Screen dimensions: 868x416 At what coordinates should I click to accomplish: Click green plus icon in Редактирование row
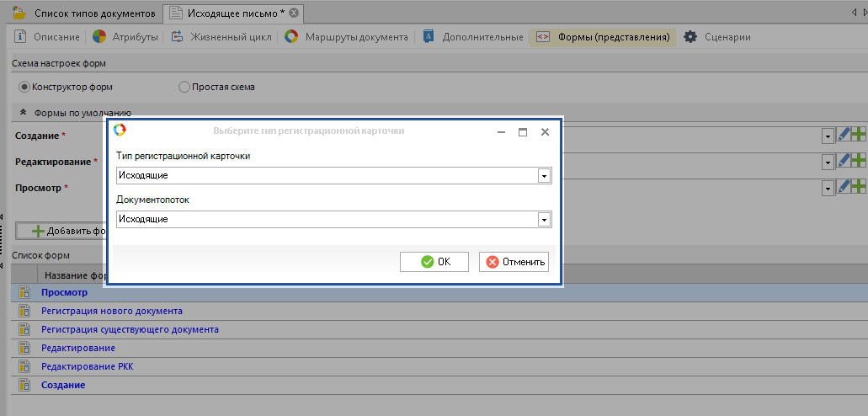tap(859, 160)
